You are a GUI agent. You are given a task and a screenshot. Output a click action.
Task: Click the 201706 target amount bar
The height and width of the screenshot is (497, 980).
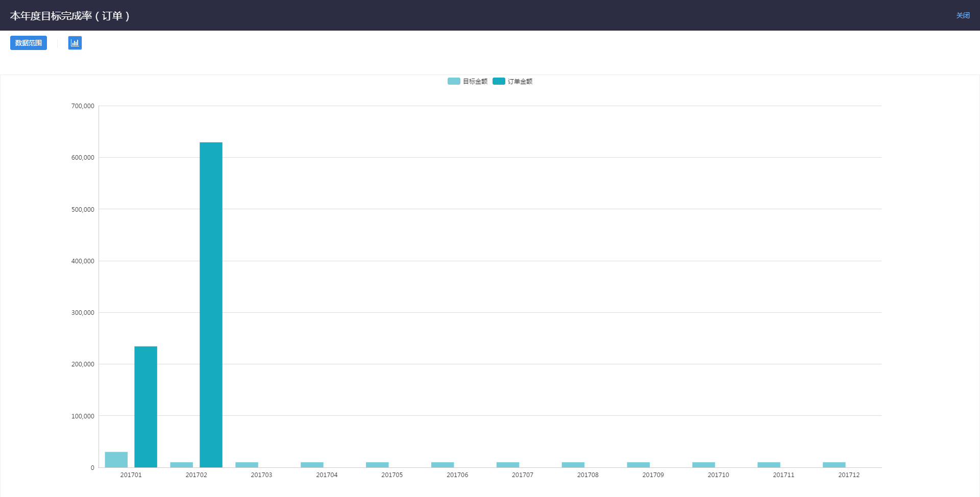[x=443, y=465]
